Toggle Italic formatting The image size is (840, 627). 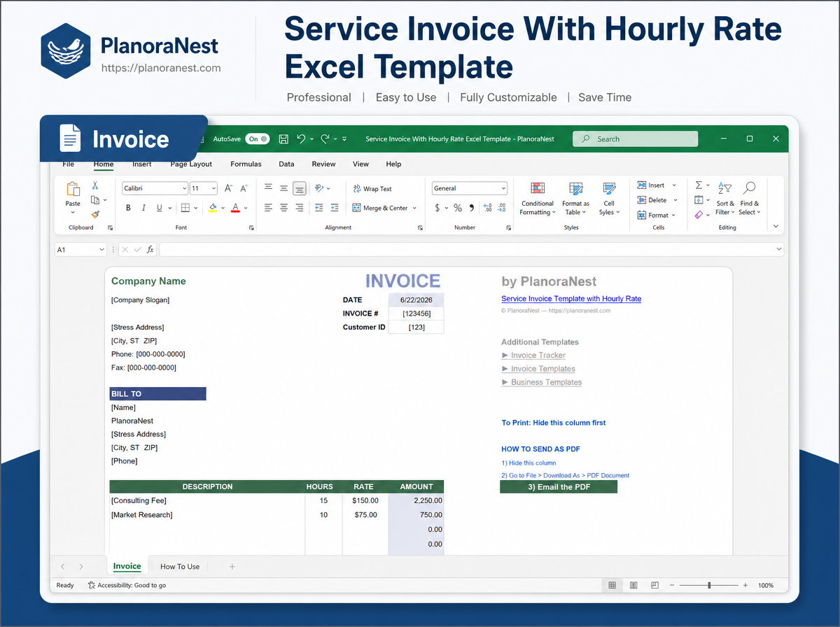tap(143, 208)
